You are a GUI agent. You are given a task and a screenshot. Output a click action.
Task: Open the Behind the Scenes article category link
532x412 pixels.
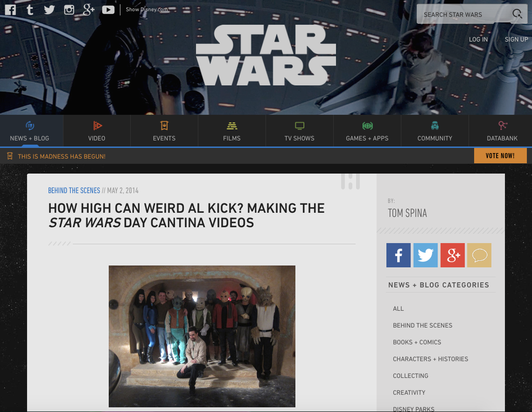(x=74, y=190)
